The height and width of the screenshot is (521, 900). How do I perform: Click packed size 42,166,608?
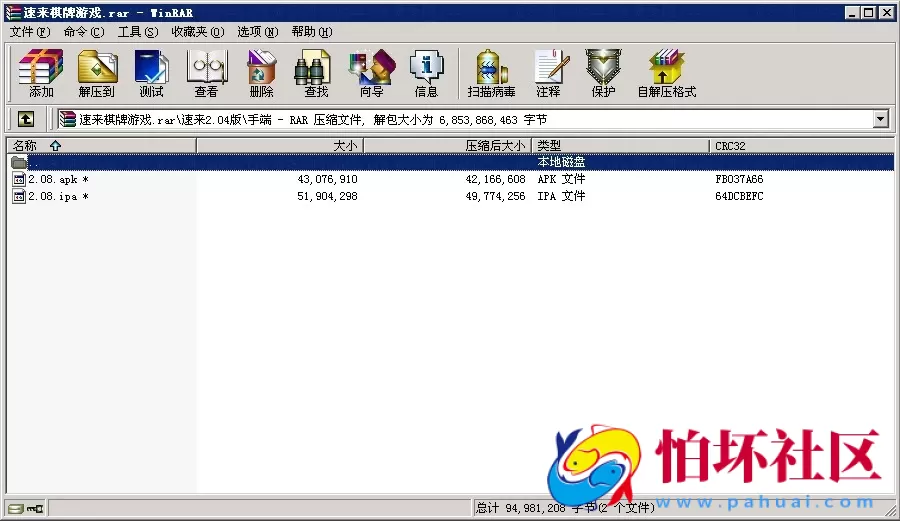[495, 180]
